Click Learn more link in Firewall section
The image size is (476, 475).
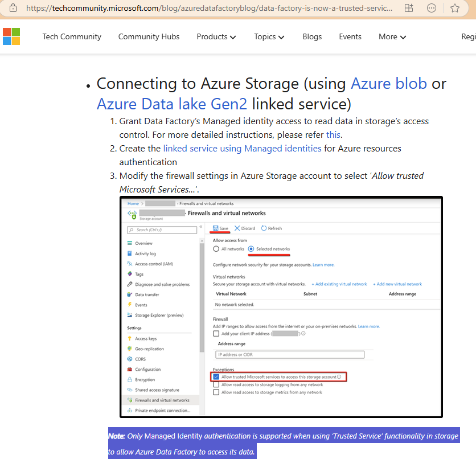(x=369, y=326)
